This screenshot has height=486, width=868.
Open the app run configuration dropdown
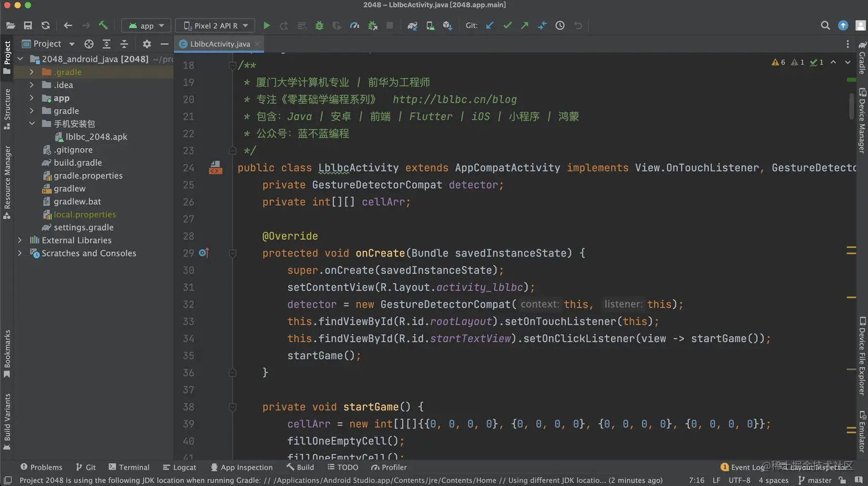point(146,25)
